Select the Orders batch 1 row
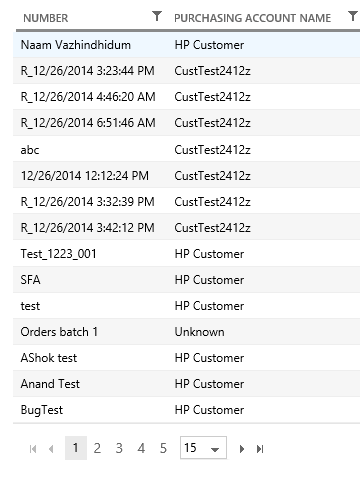Screen dimensions: 363x487 pyautogui.click(x=186, y=332)
